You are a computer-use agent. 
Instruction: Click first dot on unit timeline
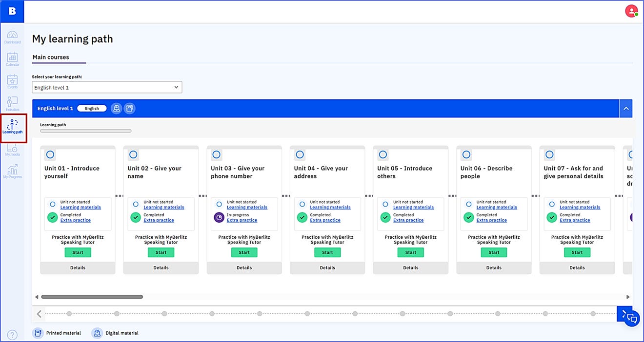[x=69, y=314]
